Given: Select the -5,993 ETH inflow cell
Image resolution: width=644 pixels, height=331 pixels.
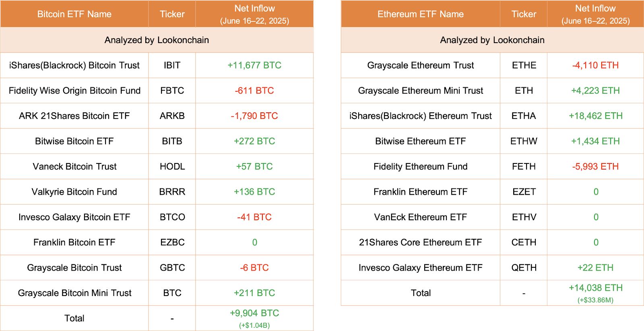Looking at the screenshot, I should coord(595,167).
